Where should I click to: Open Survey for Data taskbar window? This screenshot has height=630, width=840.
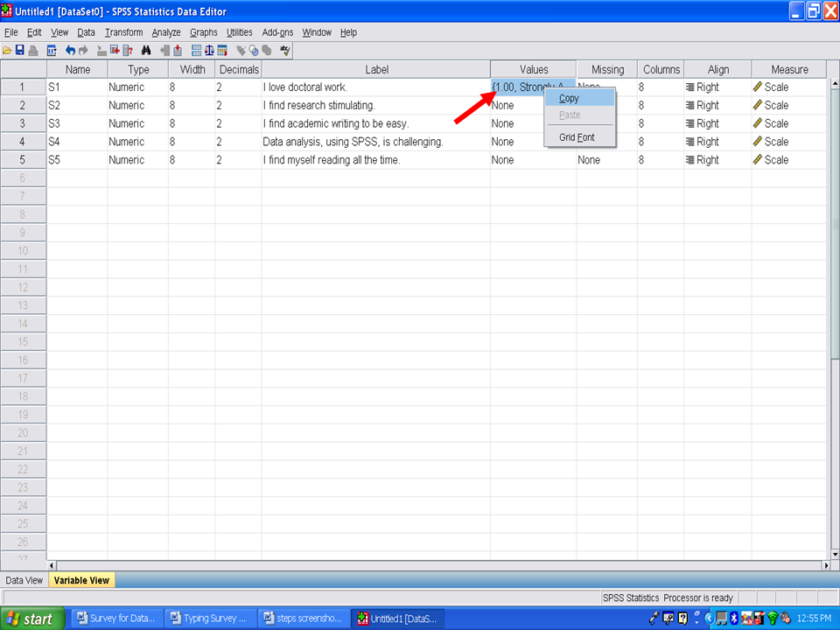pos(115,619)
